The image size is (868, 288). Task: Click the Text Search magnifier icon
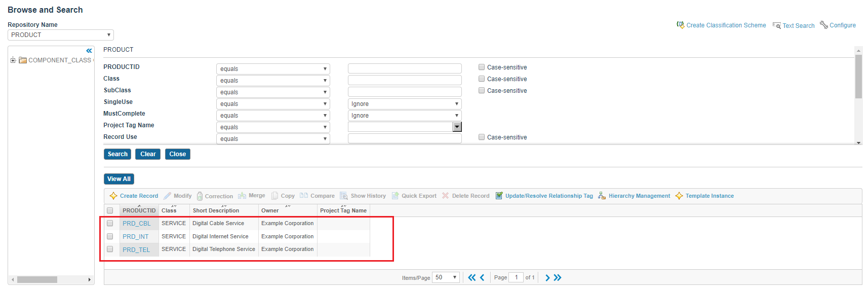776,25
